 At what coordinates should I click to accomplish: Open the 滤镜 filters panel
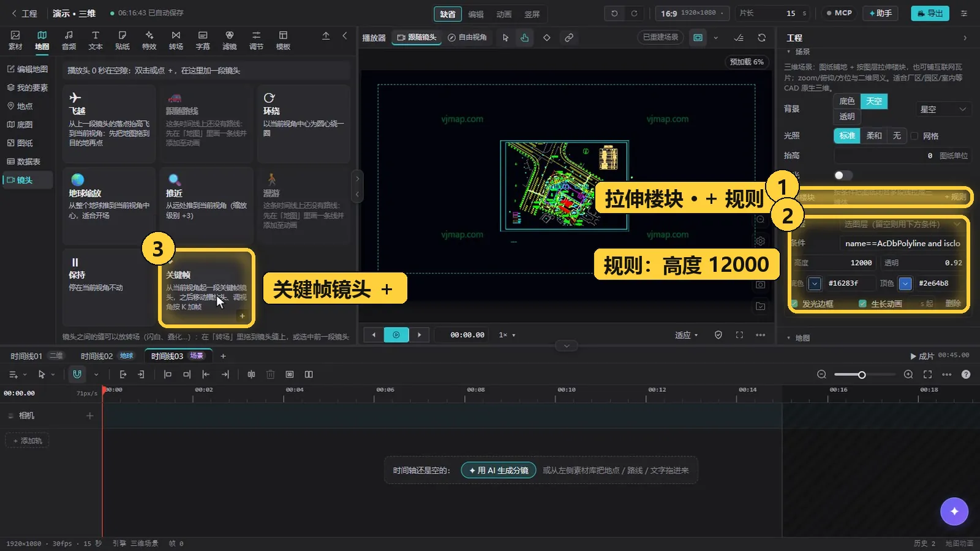pyautogui.click(x=230, y=40)
